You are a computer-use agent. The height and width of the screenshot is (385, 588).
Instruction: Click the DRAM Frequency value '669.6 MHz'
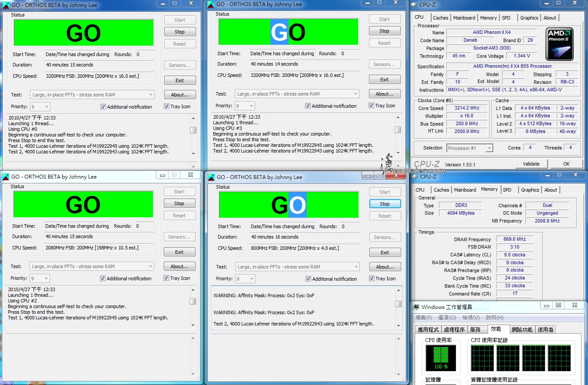pos(515,239)
